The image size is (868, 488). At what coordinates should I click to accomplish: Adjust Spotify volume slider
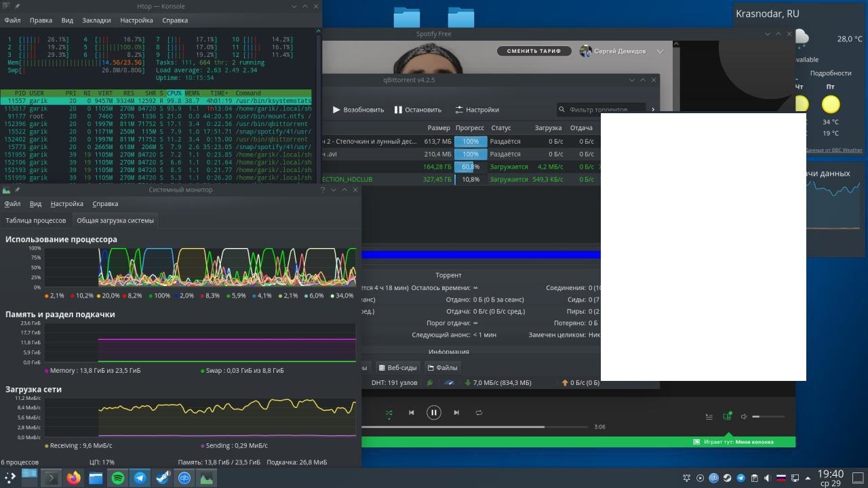pyautogui.click(x=769, y=417)
